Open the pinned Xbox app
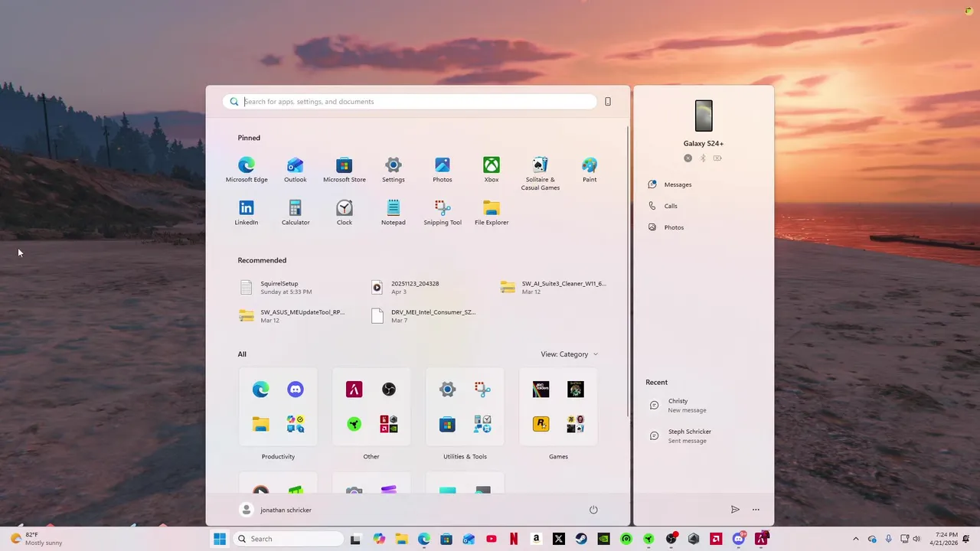 492,170
